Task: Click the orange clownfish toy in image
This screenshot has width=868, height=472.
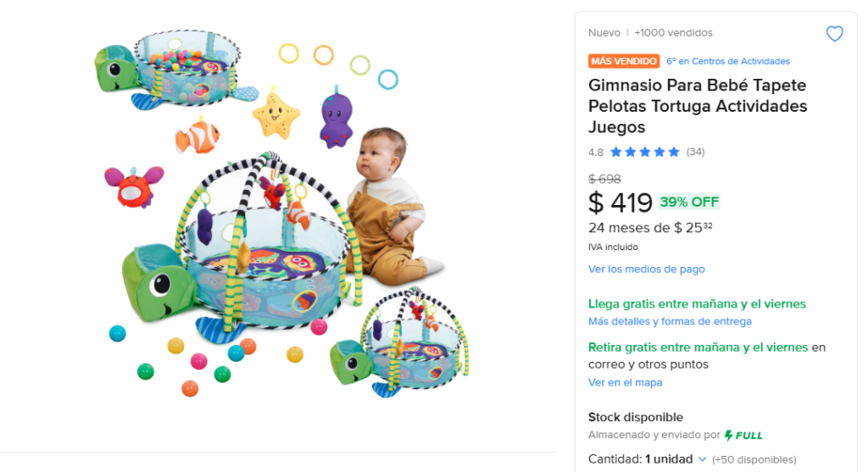Action: point(198,136)
